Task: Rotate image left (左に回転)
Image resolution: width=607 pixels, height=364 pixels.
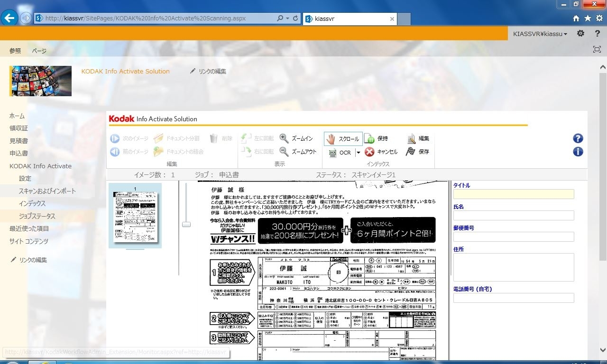Action: pos(258,138)
